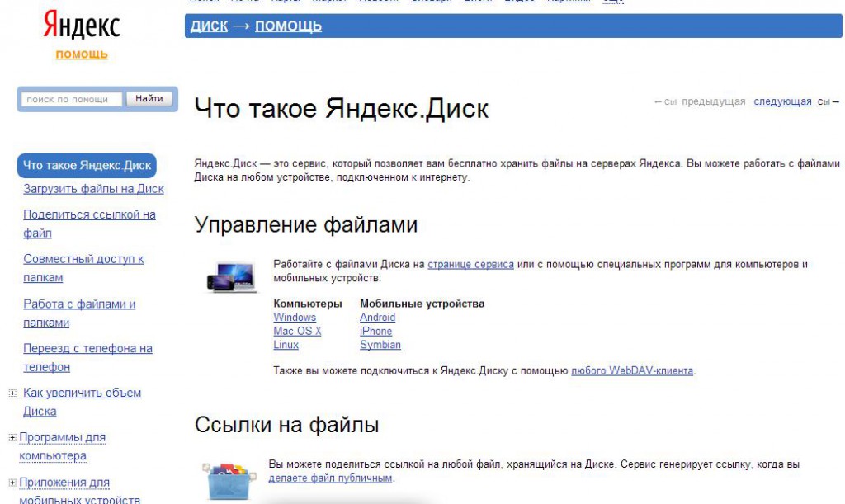This screenshot has height=504, width=845.
Task: Expand the Программы для компьютера item
Action: pyautogui.click(x=12, y=437)
